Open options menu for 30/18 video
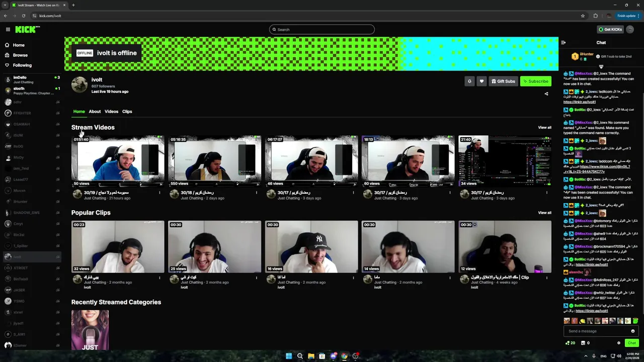Image resolution: width=644 pixels, height=362 pixels. tap(257, 193)
